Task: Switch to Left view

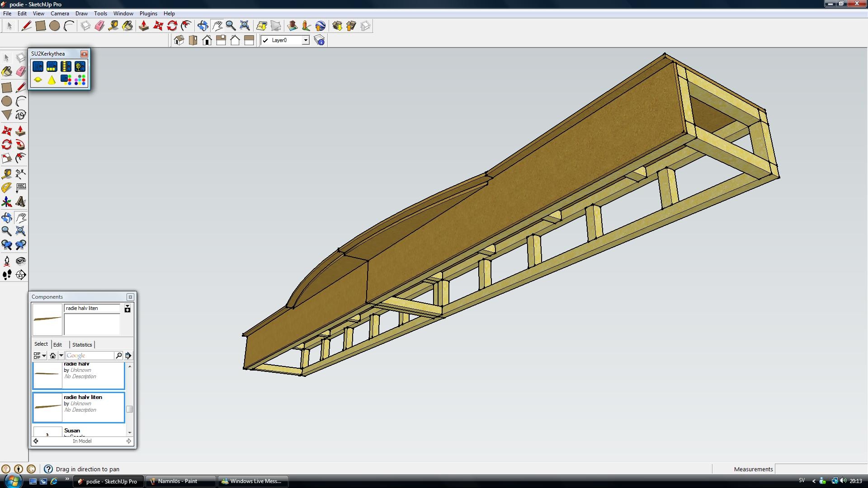Action: pyautogui.click(x=249, y=40)
